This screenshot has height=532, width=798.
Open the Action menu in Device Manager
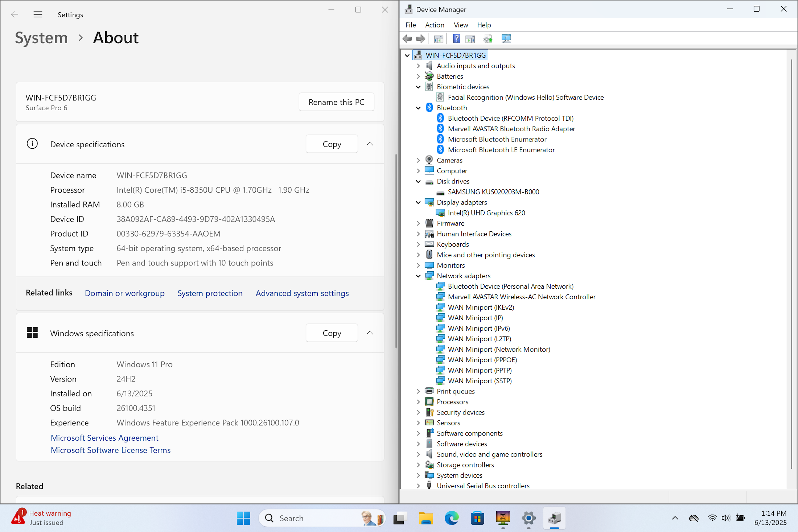[x=435, y=25]
